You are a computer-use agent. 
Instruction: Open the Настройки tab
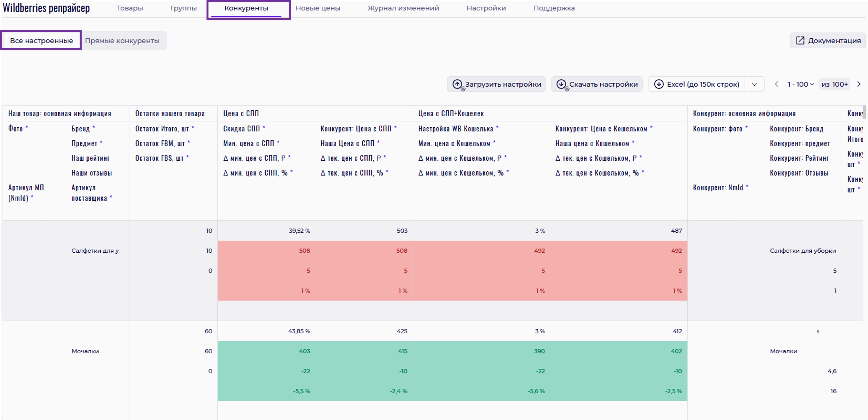(x=486, y=8)
